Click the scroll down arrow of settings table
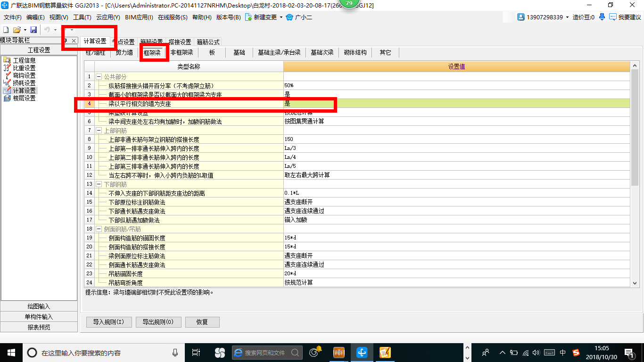The image size is (644, 362). point(635,283)
